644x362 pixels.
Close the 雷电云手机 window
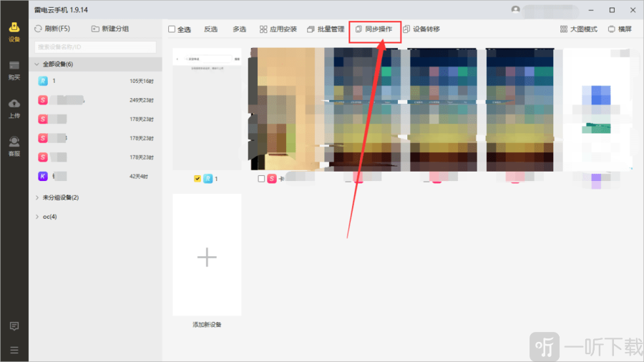click(633, 10)
